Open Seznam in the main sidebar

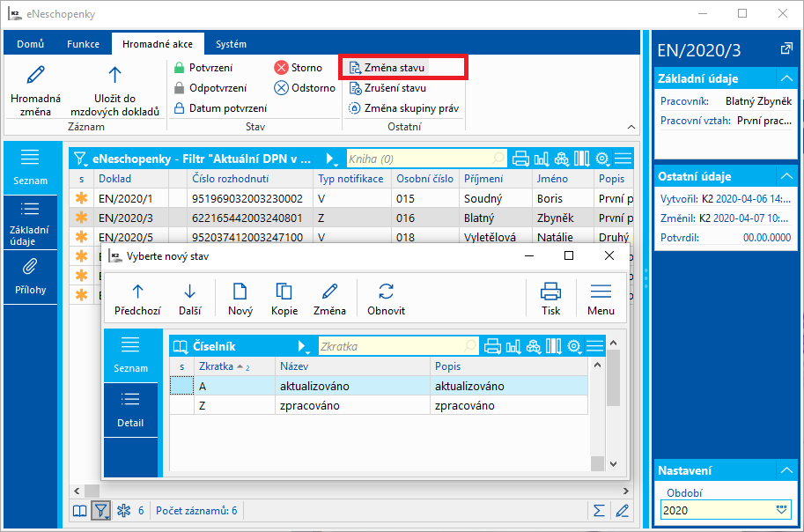[x=30, y=167]
